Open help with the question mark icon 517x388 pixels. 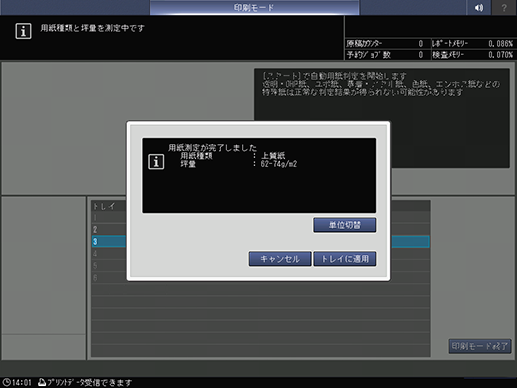coord(504,7)
